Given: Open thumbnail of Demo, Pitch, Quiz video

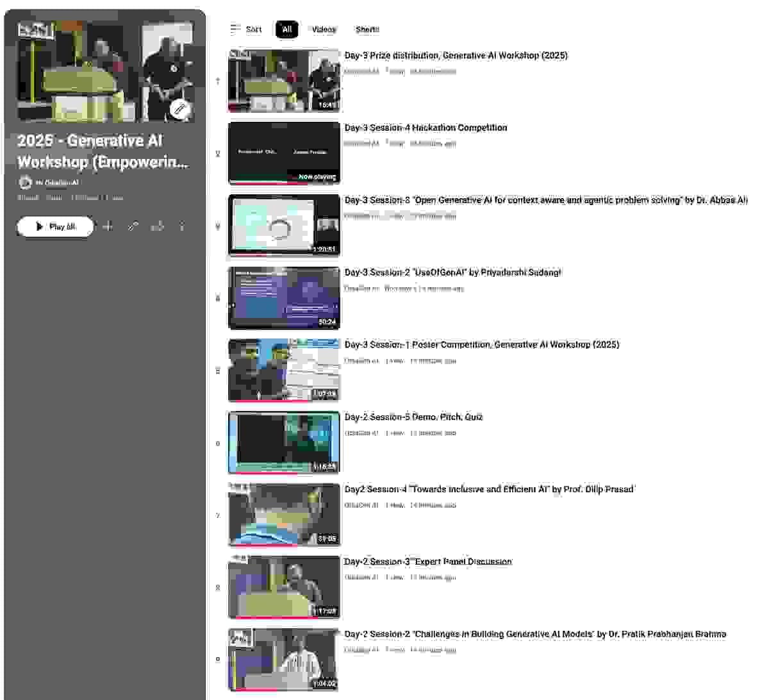Looking at the screenshot, I should [x=284, y=443].
